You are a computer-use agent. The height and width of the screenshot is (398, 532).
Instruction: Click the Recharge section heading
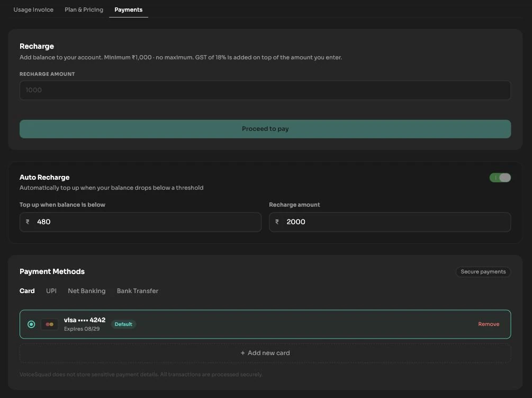pyautogui.click(x=37, y=46)
